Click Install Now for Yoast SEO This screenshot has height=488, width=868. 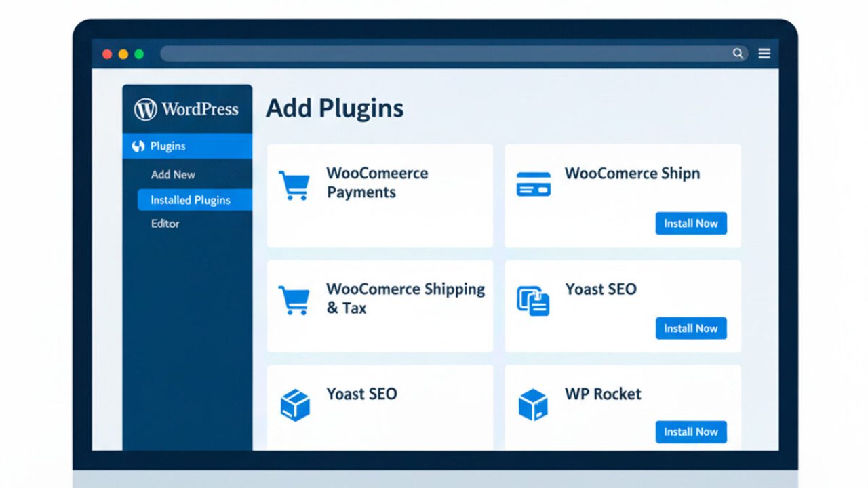tap(690, 328)
